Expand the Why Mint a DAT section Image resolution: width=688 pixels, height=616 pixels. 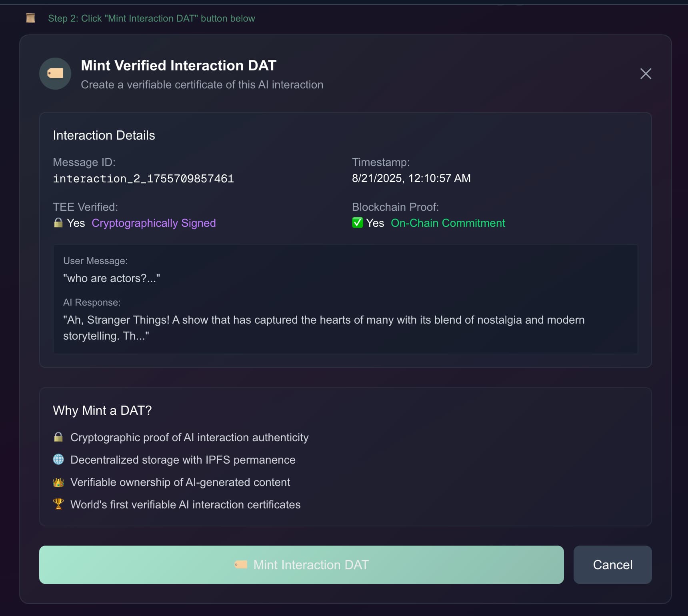[102, 410]
